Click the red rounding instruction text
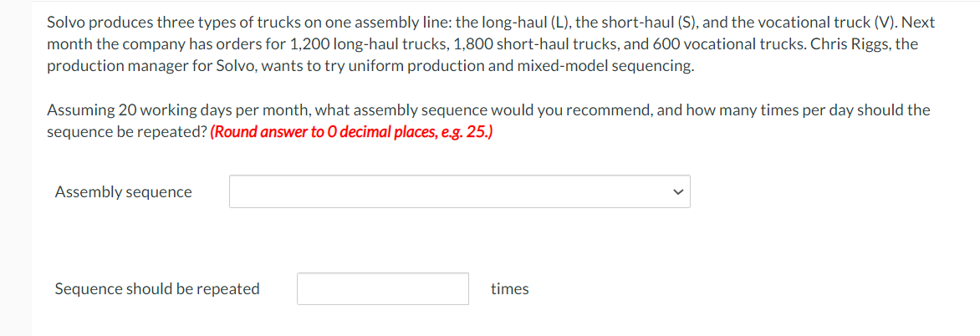Viewport: 980px width, 336px height. coord(351,132)
